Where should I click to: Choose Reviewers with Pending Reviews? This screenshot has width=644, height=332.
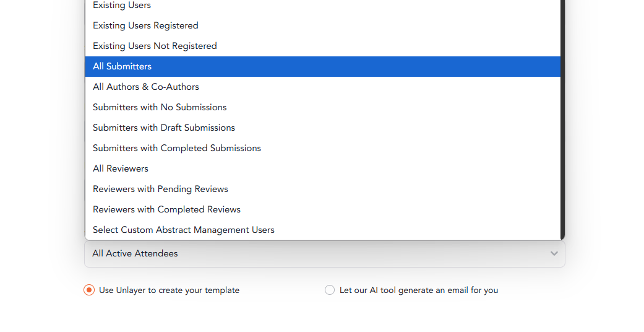[322, 190]
